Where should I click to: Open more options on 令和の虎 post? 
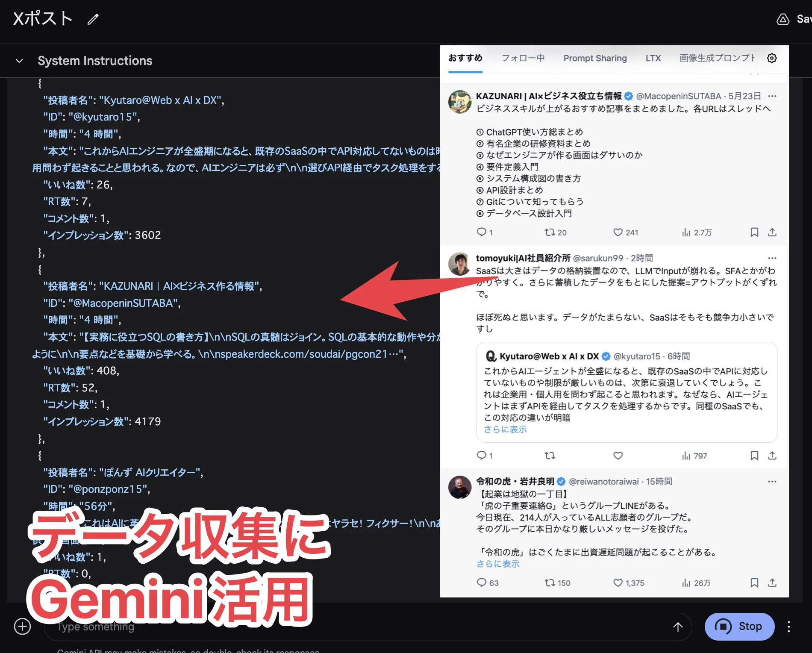pos(772,482)
